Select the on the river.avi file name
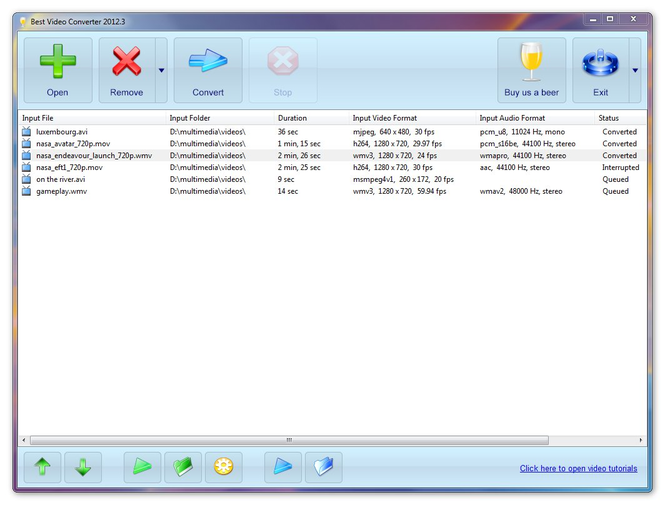665x505 pixels. coord(61,179)
